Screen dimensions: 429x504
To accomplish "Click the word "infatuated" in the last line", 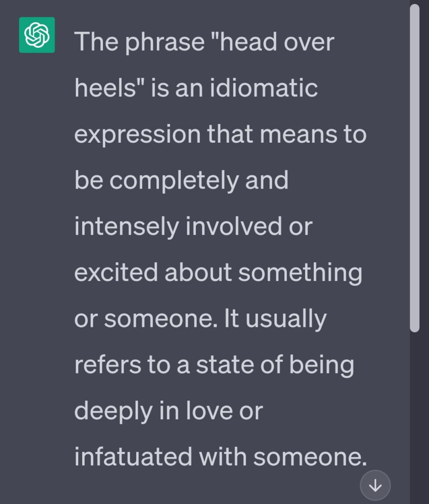I will pos(132,458).
